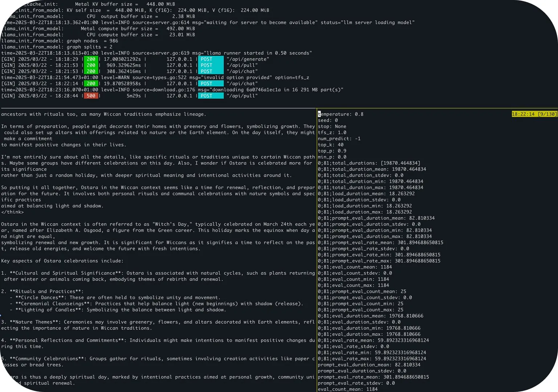Image resolution: width=558 pixels, height=392 pixels.
Task: Click the "num_predict: -1" line
Action: (339, 139)
